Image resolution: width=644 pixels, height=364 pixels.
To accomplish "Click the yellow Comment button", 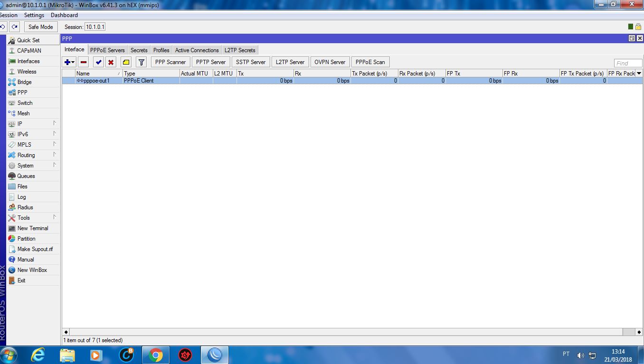I will point(126,62).
